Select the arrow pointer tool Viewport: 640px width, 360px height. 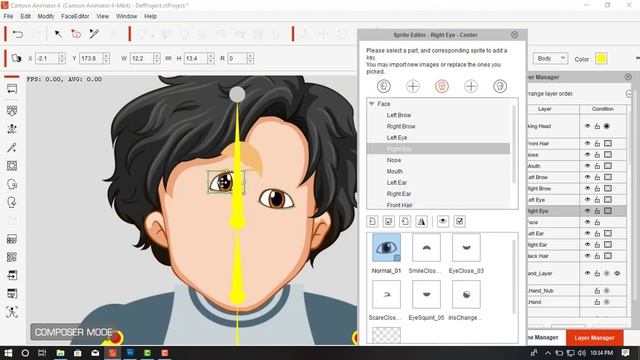(x=58, y=34)
